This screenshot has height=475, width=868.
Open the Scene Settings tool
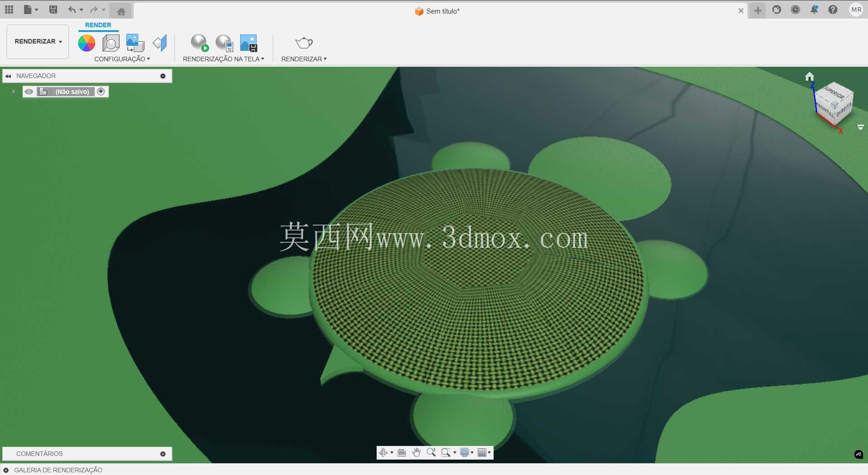pos(111,43)
